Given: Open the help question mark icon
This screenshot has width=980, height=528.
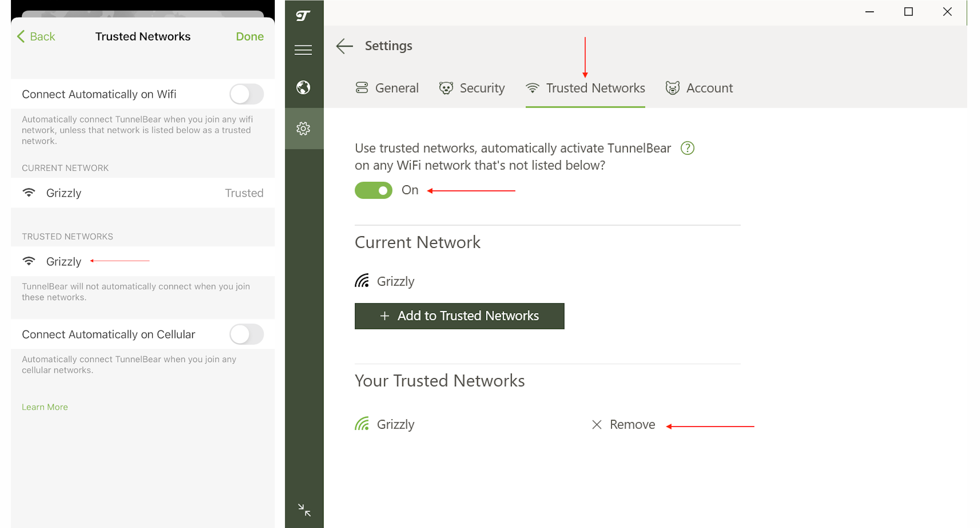Looking at the screenshot, I should pyautogui.click(x=688, y=148).
